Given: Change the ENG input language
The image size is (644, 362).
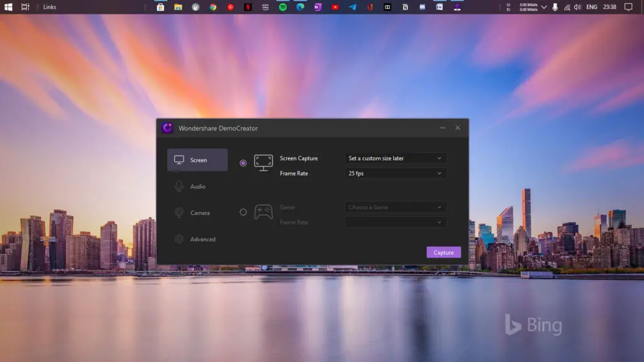Looking at the screenshot, I should tap(591, 7).
